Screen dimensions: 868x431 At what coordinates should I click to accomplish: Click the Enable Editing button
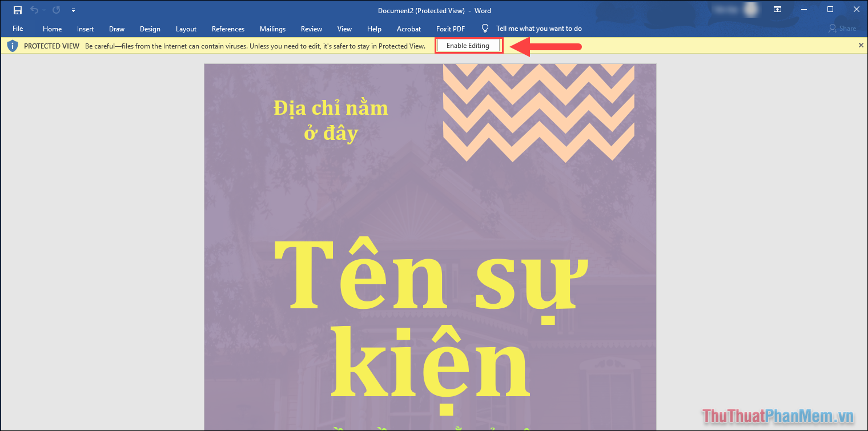[x=469, y=45]
